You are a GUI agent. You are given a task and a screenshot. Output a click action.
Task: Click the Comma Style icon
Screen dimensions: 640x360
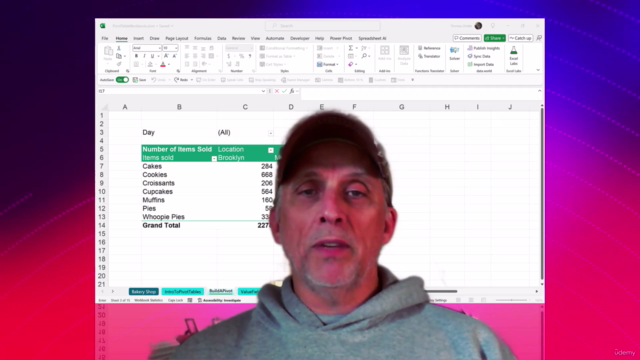coord(250,56)
